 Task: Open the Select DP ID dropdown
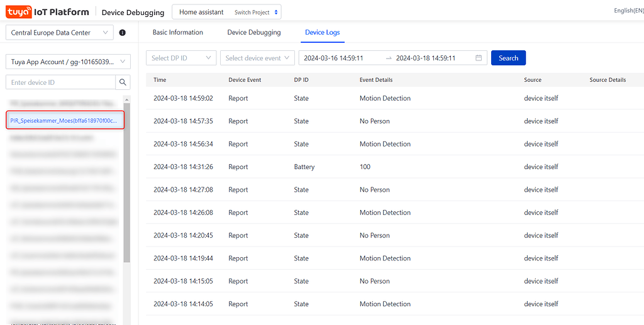181,58
